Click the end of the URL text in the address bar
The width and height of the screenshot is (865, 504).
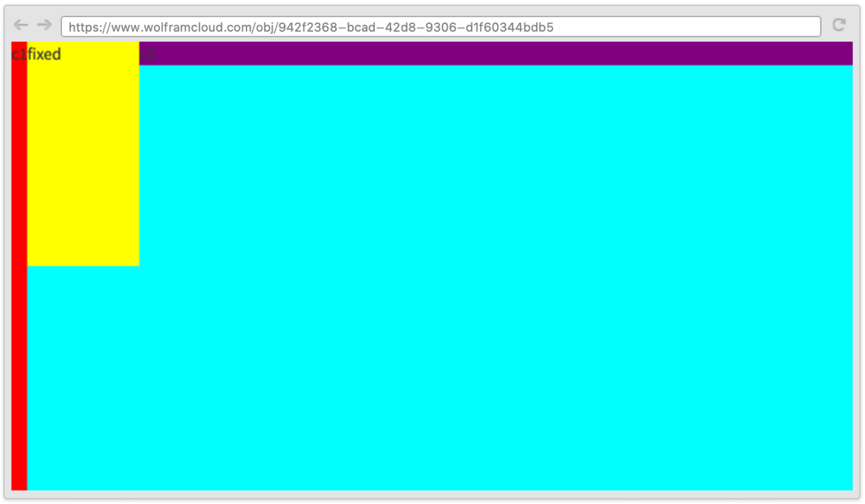(x=553, y=27)
